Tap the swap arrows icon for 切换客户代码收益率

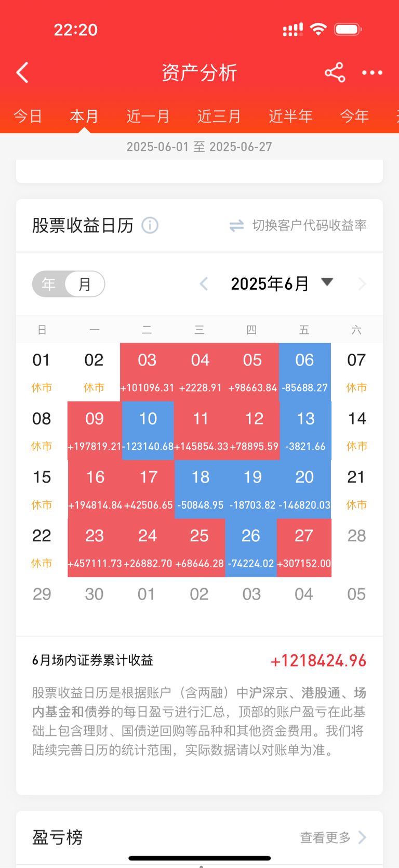[237, 226]
